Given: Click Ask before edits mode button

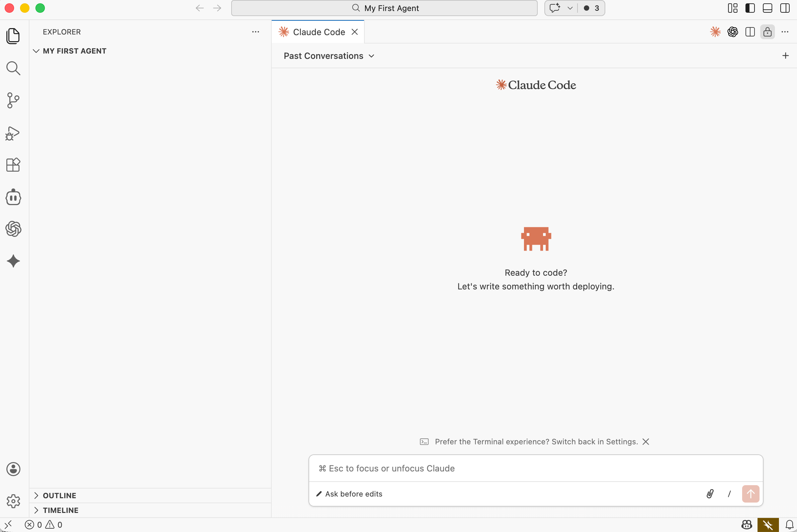Looking at the screenshot, I should click(x=349, y=494).
